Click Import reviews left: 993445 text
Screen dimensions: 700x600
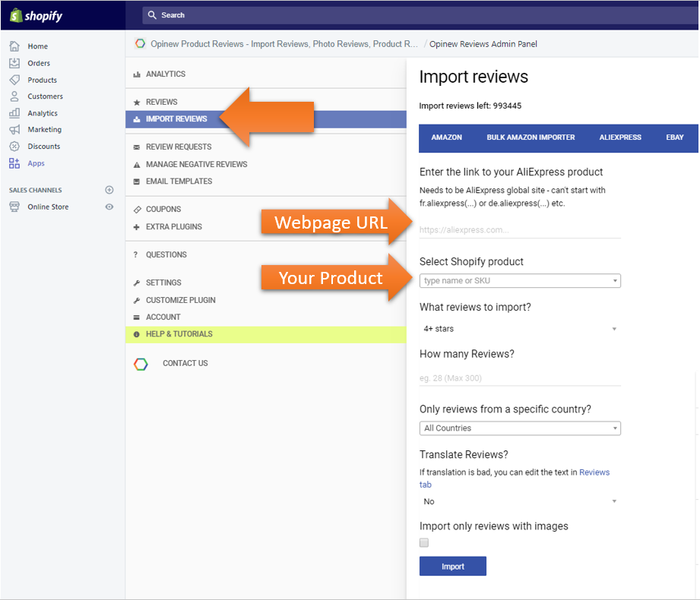click(x=470, y=106)
